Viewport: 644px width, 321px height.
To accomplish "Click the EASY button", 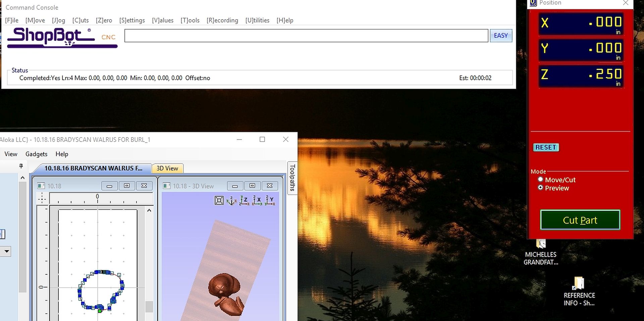I will [500, 36].
